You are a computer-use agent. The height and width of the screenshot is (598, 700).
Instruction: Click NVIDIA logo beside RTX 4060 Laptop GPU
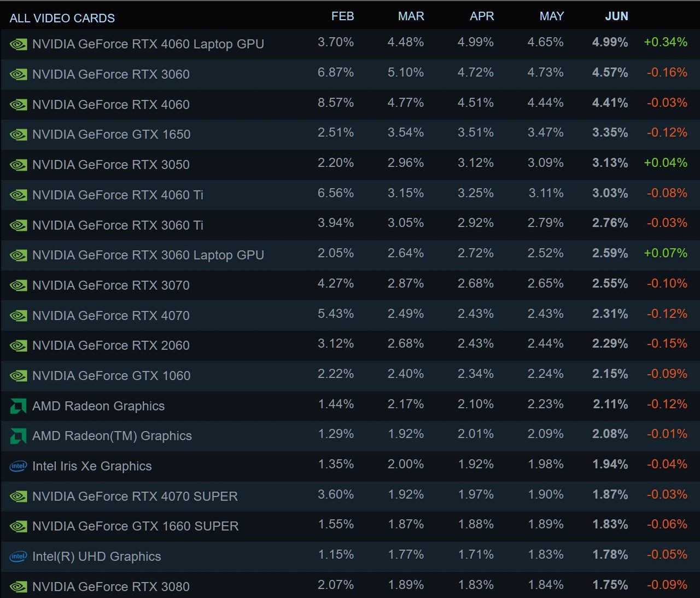(x=19, y=44)
